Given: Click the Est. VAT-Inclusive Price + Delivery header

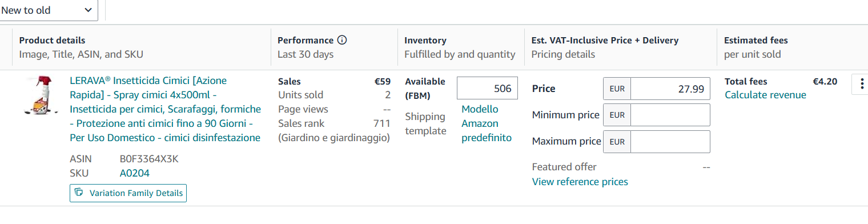Looking at the screenshot, I should click(605, 41).
